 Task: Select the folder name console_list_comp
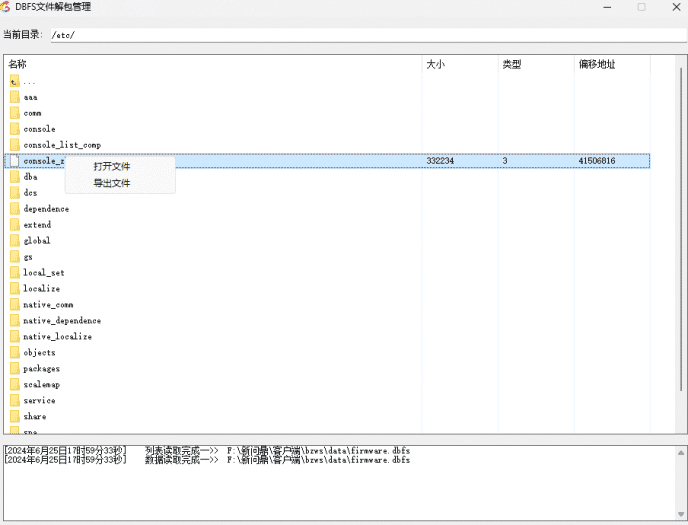[62, 145]
